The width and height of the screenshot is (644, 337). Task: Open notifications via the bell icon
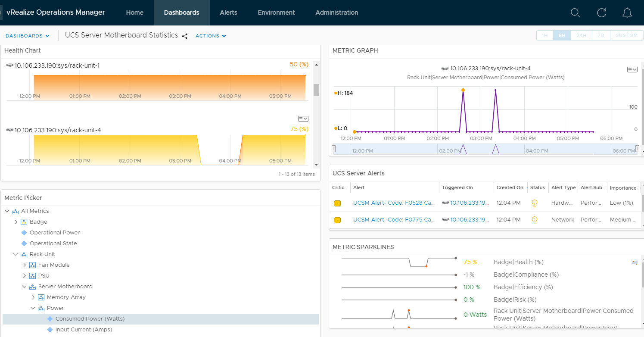pos(627,12)
